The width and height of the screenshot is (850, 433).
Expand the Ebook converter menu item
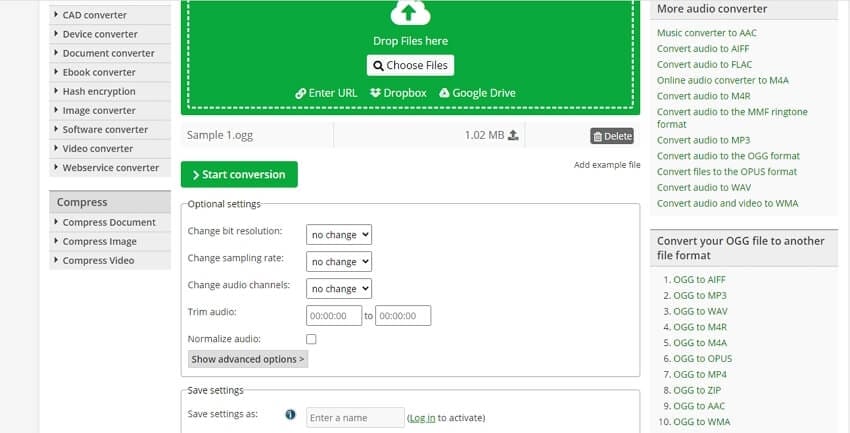tap(110, 72)
